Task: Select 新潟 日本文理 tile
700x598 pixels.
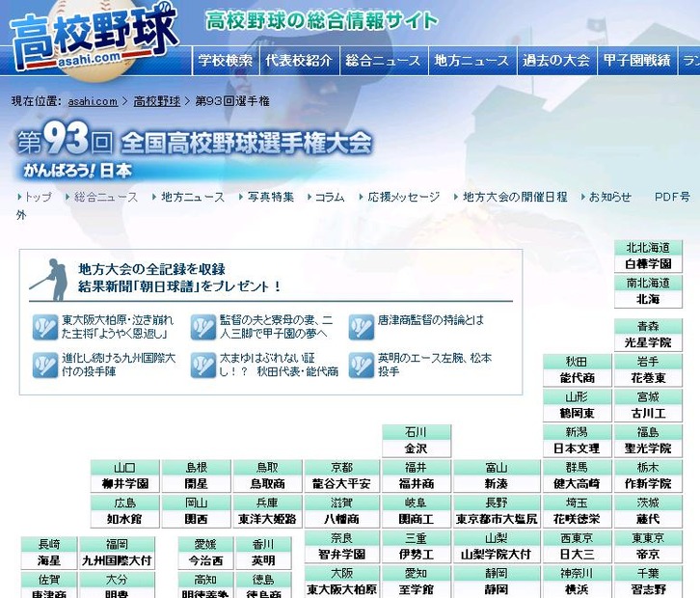Action: tap(578, 441)
